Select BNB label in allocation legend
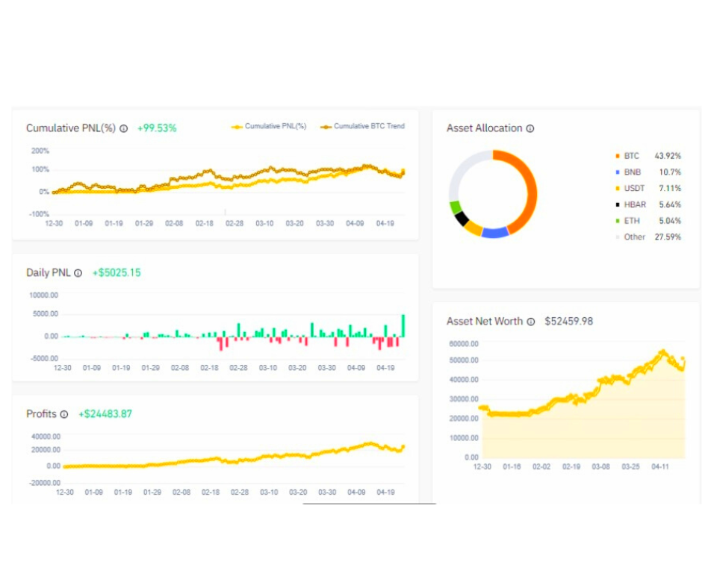The image size is (702, 588). (632, 172)
